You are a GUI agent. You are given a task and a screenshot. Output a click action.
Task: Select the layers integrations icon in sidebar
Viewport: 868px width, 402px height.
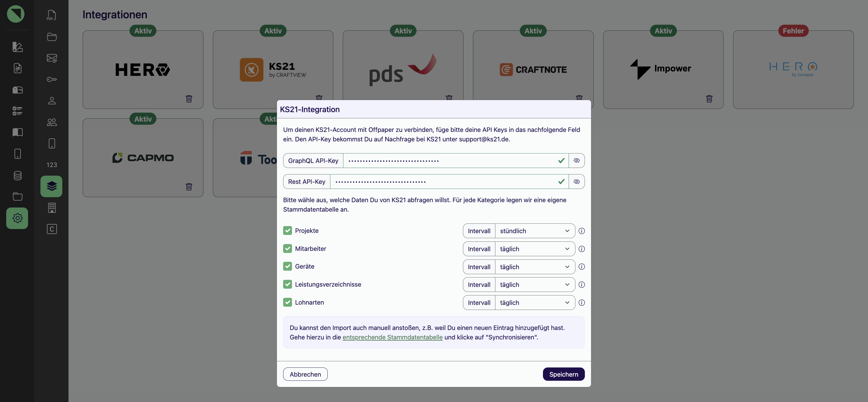click(52, 186)
